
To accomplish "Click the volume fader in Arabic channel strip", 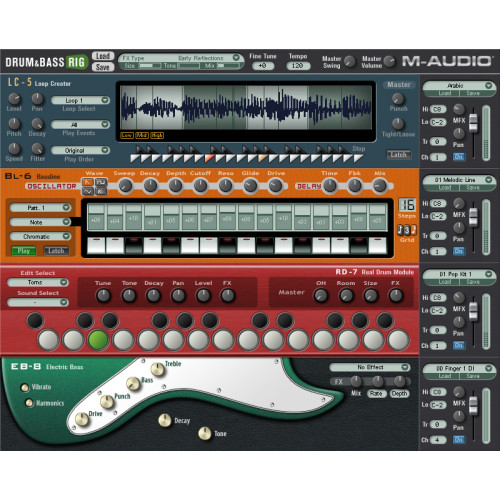I will [x=473, y=122].
